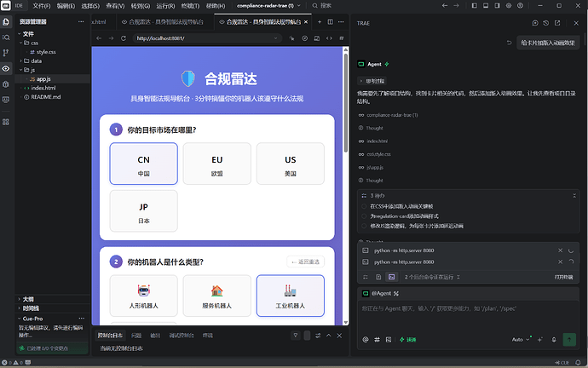588x368 pixels.
Task: Collapse the 文件 section in the explorer
Action: click(x=20, y=34)
